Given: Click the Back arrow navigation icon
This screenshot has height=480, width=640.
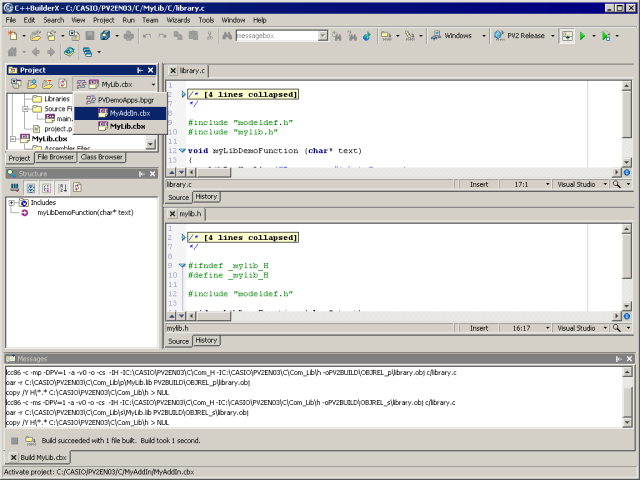Looking at the screenshot, I should [36, 52].
